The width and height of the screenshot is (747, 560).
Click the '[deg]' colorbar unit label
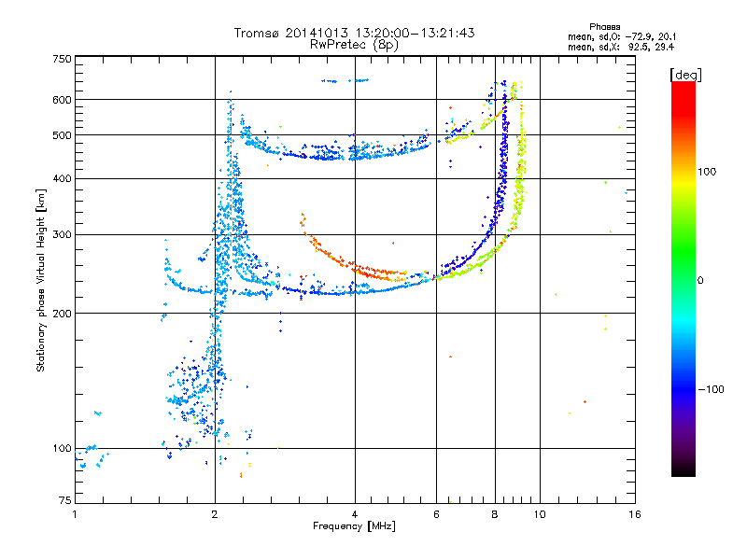coord(685,75)
